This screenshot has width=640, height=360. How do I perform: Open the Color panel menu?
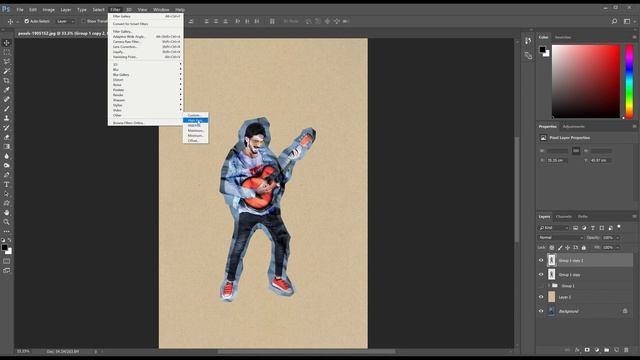click(634, 37)
